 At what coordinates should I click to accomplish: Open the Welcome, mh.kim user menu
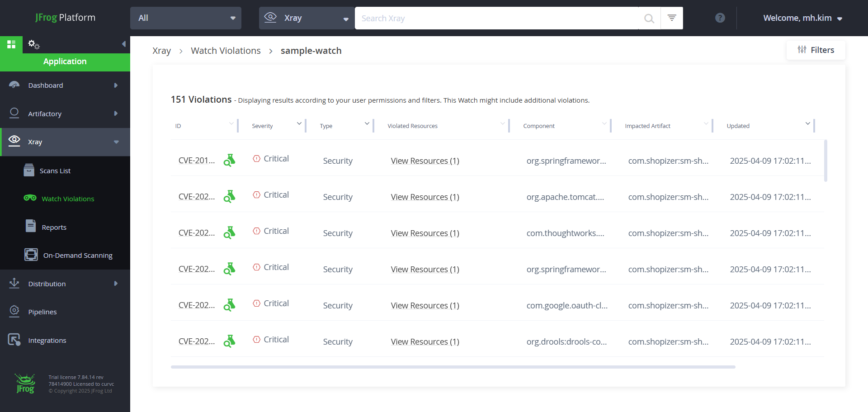[x=802, y=18]
